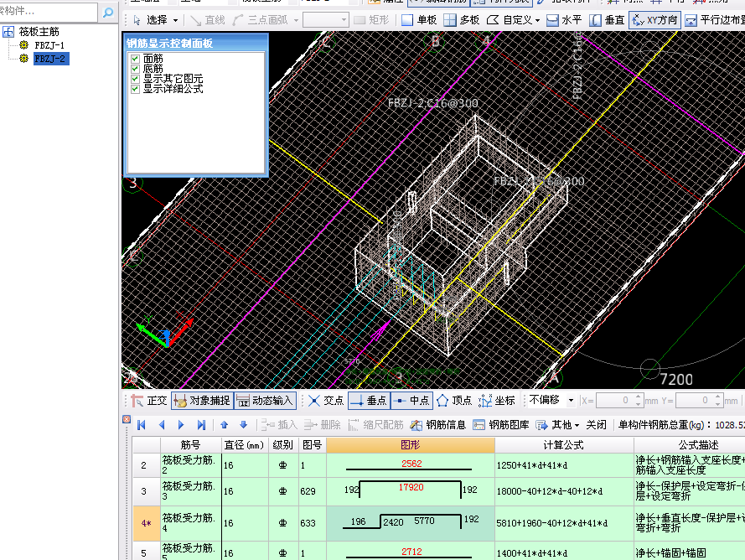Activate the 选择 selection tool

click(x=151, y=20)
